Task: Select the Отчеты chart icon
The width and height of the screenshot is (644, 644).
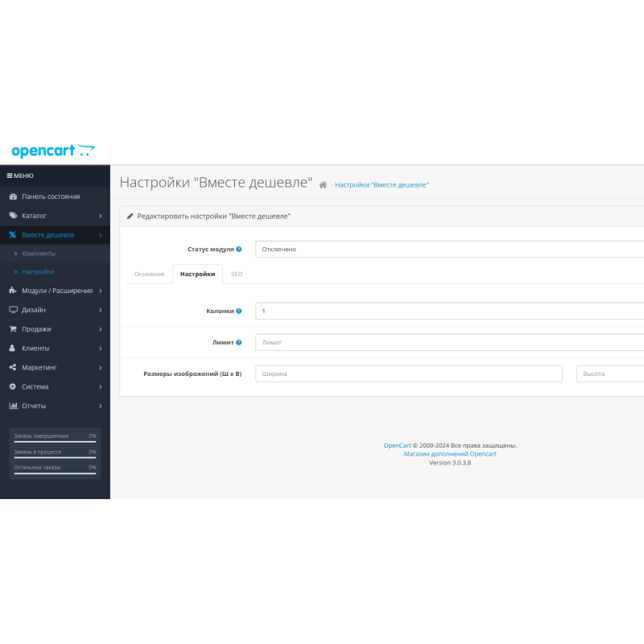Action: [12, 405]
